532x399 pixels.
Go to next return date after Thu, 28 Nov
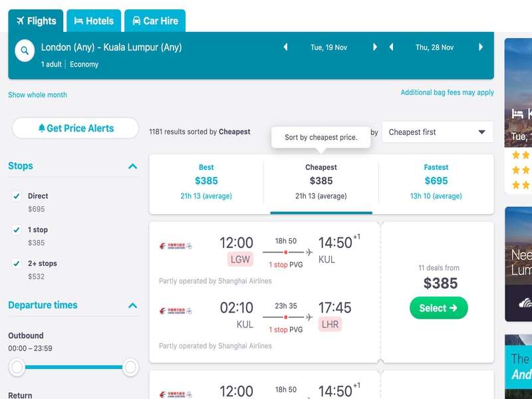click(x=481, y=47)
